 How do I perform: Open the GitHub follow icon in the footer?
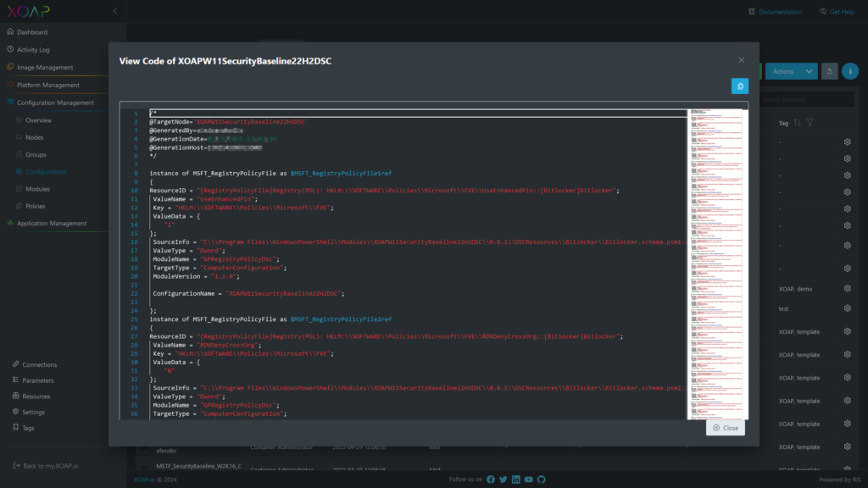click(542, 480)
